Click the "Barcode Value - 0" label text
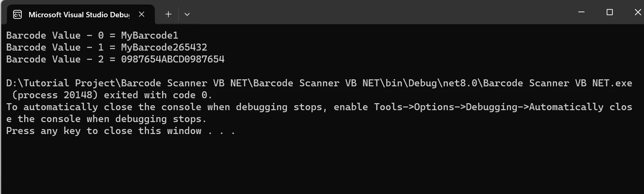Image resolution: width=644 pixels, height=194 pixels. [x=55, y=35]
